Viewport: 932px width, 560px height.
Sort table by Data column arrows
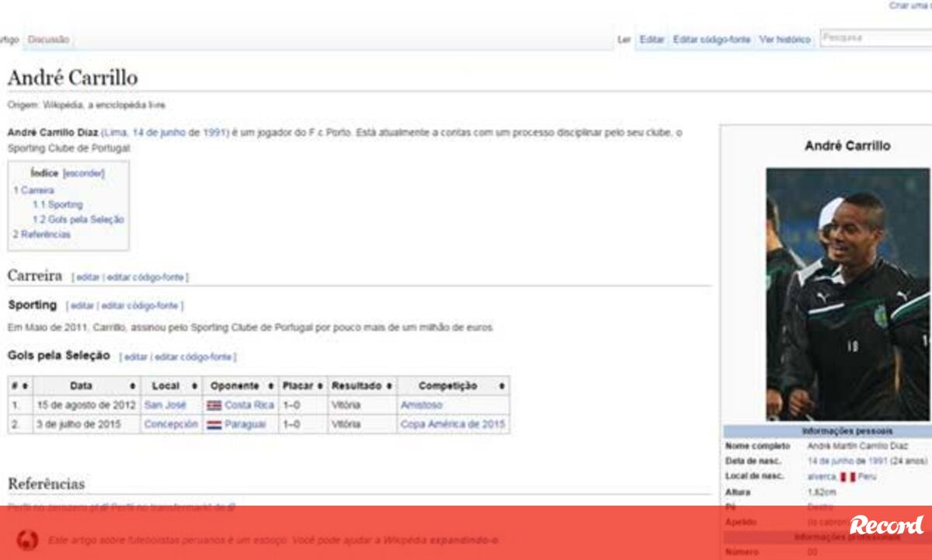(x=133, y=386)
